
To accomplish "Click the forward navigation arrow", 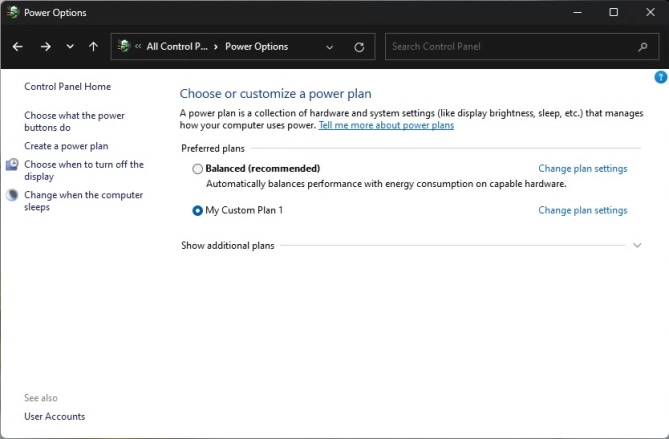I will coord(45,47).
